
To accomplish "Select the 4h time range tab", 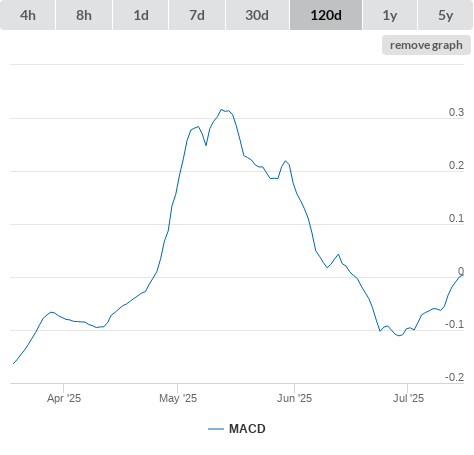I will [28, 15].
